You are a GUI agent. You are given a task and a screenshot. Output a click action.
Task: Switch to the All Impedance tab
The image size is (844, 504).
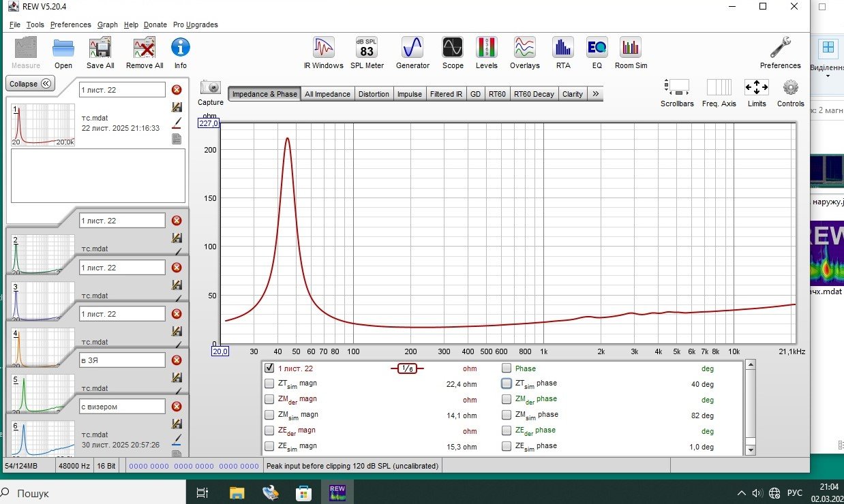pyautogui.click(x=328, y=94)
